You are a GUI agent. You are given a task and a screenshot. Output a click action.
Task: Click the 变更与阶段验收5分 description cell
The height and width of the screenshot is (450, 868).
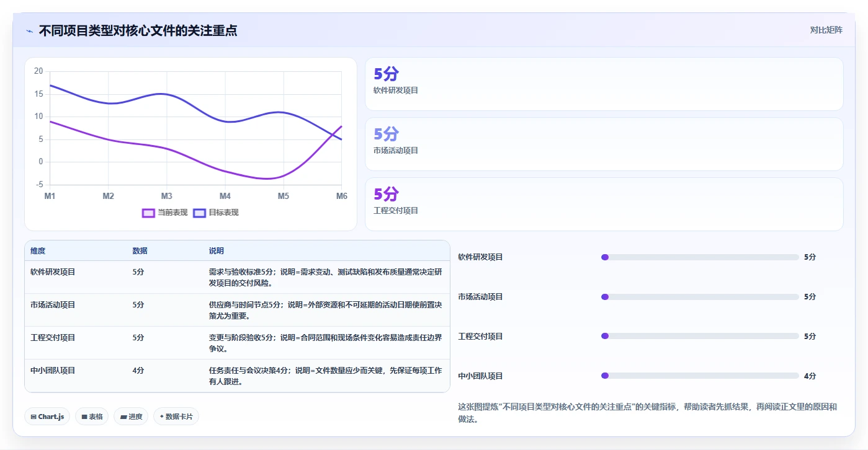(326, 343)
